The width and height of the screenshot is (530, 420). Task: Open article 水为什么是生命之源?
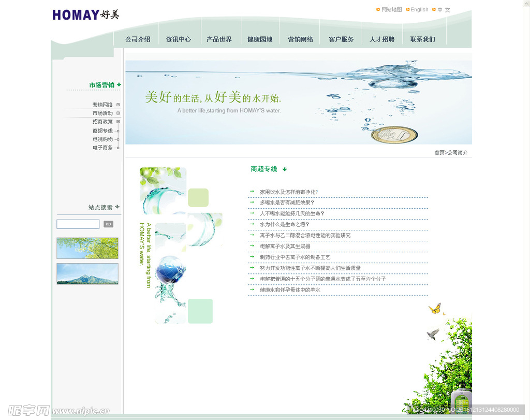point(285,224)
